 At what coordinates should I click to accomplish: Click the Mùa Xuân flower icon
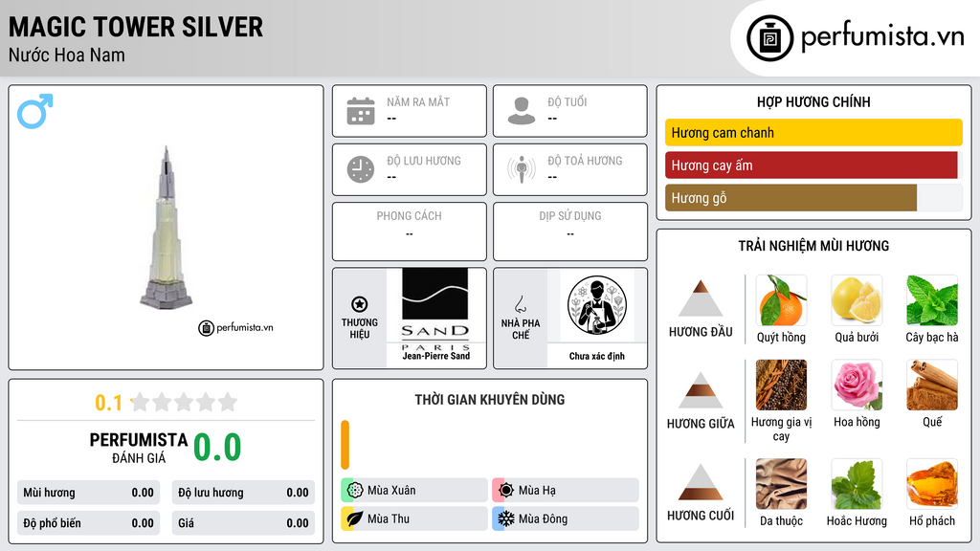click(354, 490)
